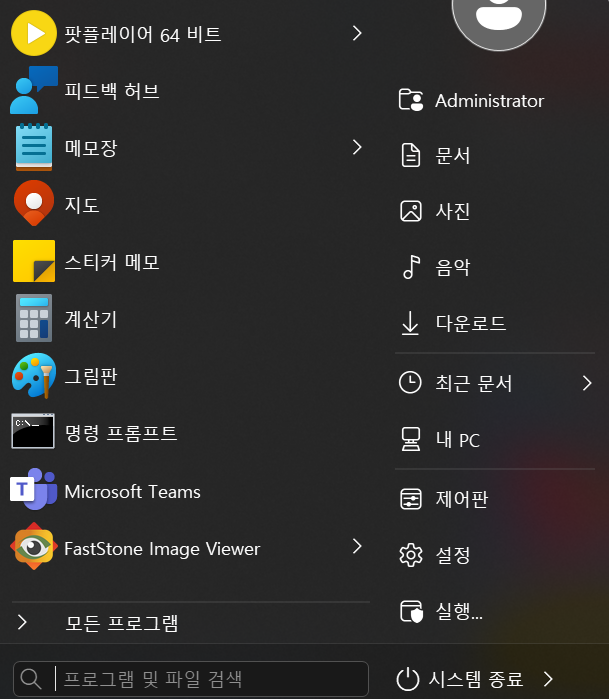Expand the PotPlayer 64-bit submenu arrow
The width and height of the screenshot is (609, 699).
[357, 33]
